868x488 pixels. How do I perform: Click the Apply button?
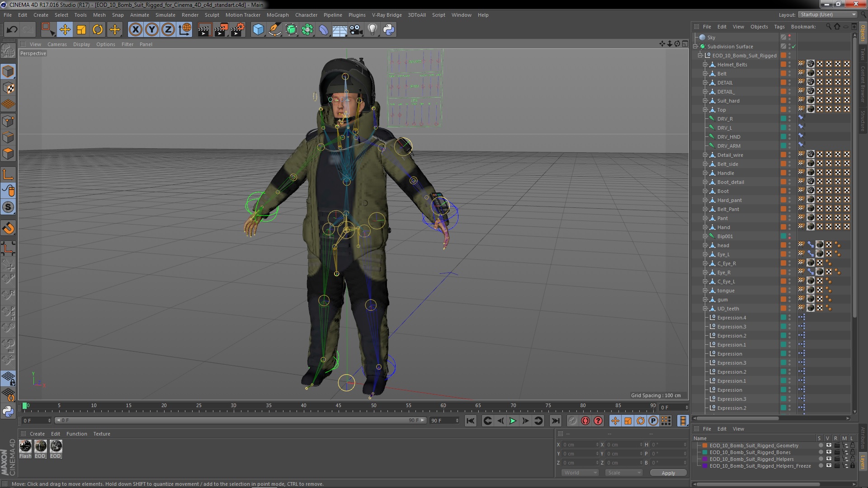(668, 473)
